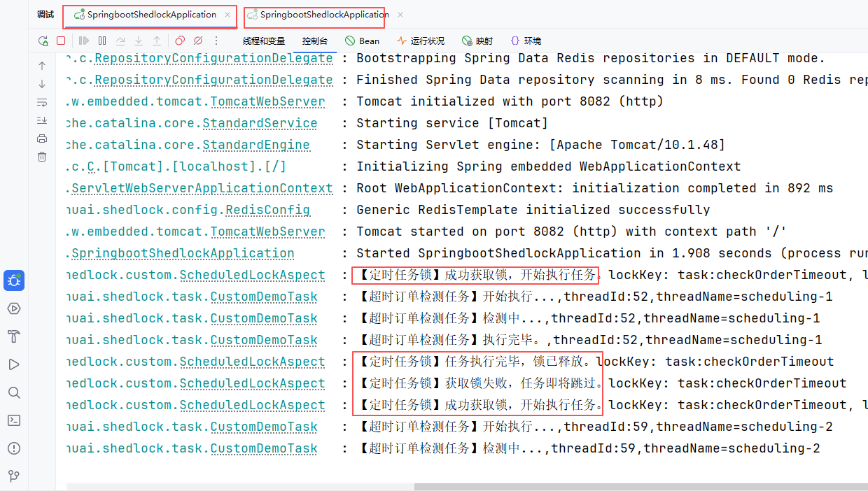Open the Build hammer tool window
The height and width of the screenshot is (491, 868).
[14, 336]
